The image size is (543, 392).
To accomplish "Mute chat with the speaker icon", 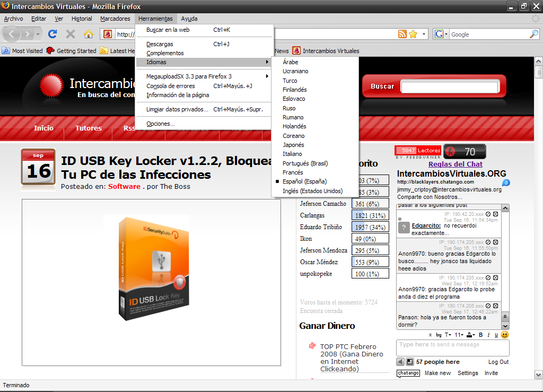I will click(400, 362).
